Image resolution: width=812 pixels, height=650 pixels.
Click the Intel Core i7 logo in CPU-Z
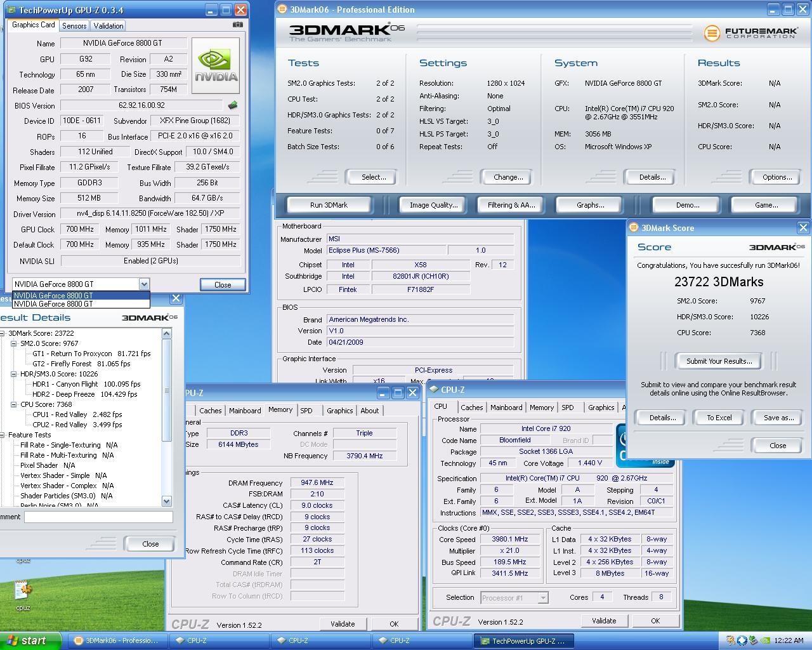pos(645,444)
